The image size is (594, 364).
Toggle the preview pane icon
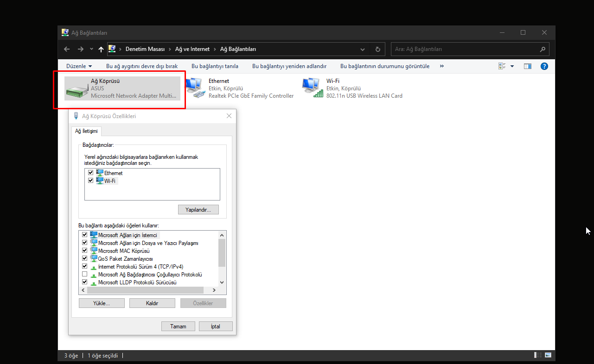point(527,66)
